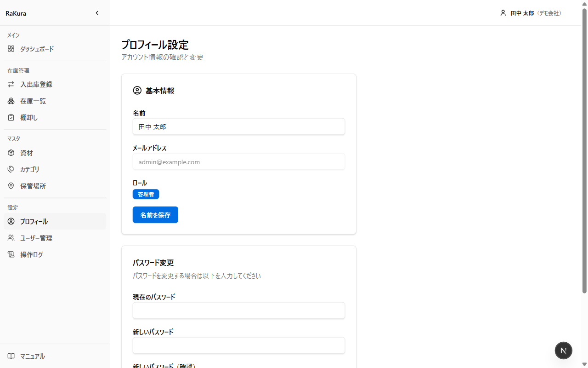
Task: Click the マニュアル book icon
Action: click(11, 356)
